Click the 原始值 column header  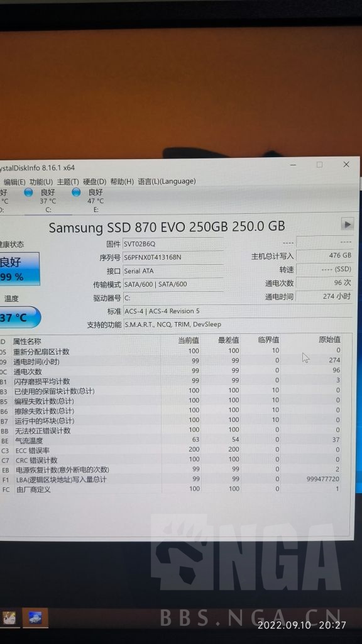pos(329,340)
